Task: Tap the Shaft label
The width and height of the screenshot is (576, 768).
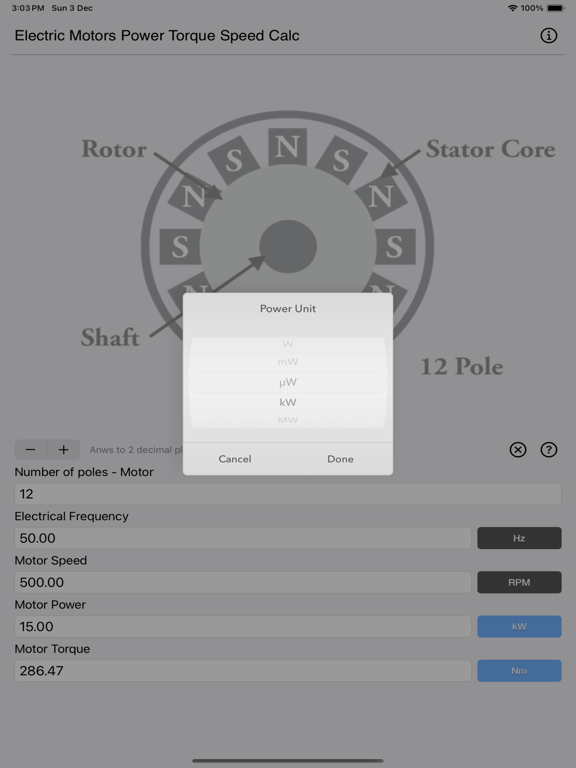Action: coord(110,337)
